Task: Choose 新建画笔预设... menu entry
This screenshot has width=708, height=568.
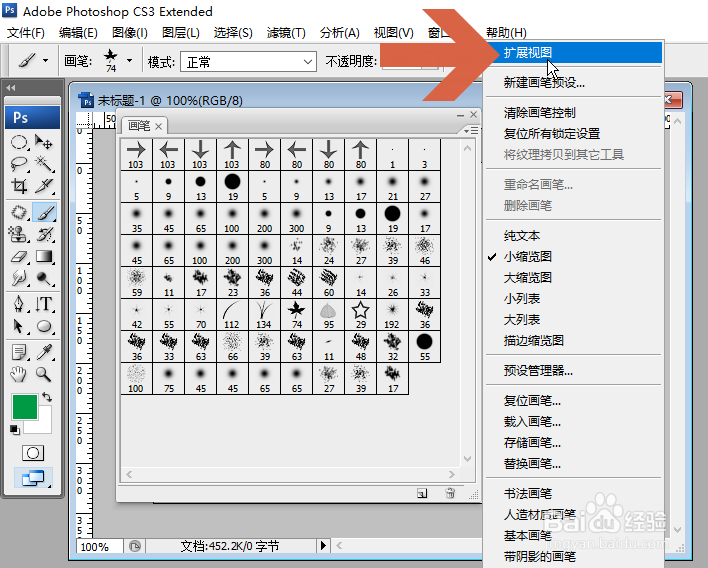Action: coord(544,83)
